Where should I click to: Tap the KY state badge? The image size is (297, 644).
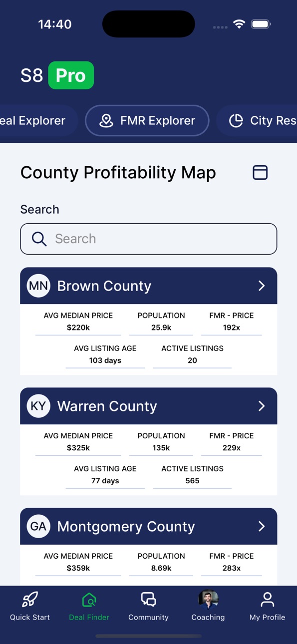38,406
